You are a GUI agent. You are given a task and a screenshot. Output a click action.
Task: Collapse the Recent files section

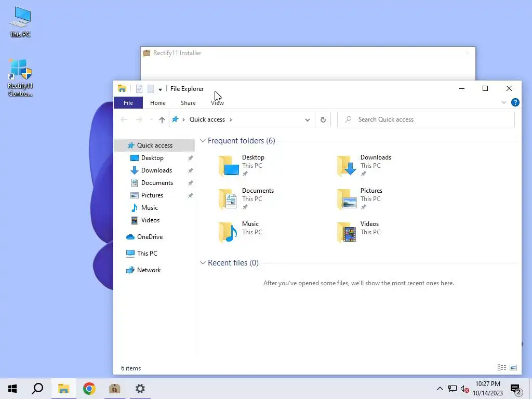pyautogui.click(x=203, y=262)
